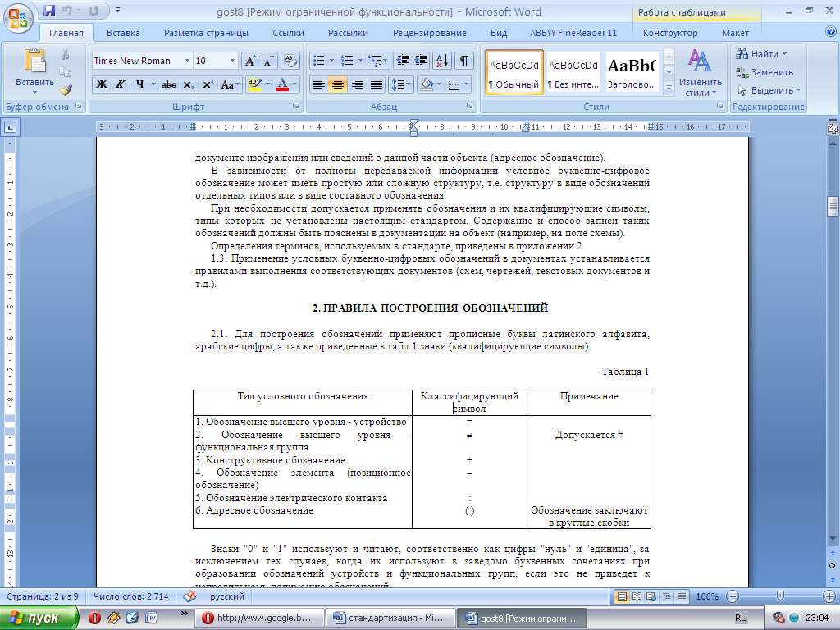This screenshot has width=840, height=630.
Task: Select the Format Painter brush
Action: pos(66,89)
